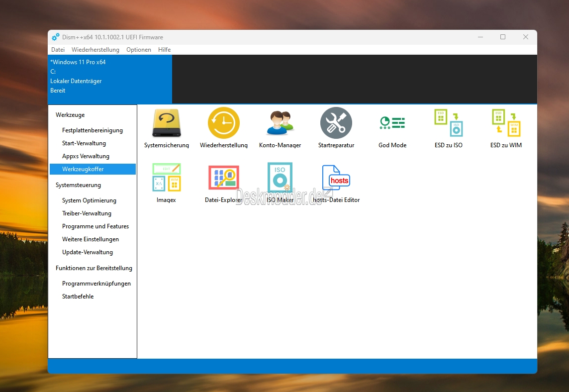This screenshot has width=569, height=392.
Task: Close the Dism++ window
Action: pyautogui.click(x=525, y=37)
